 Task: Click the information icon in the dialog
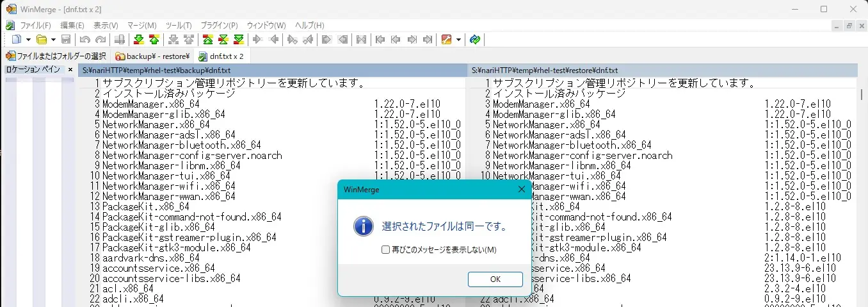coord(364,226)
